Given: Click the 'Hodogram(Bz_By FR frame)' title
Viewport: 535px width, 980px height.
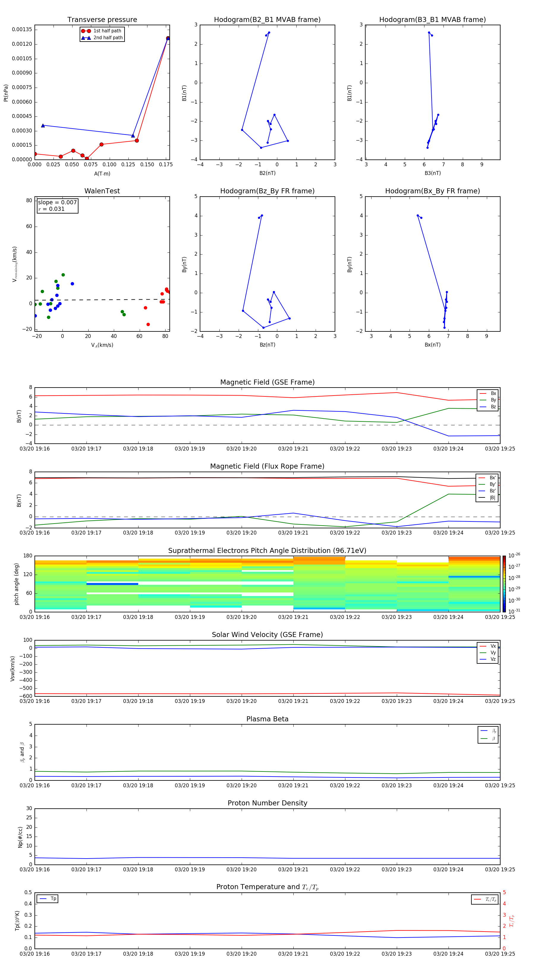Looking at the screenshot, I should 267,191.
